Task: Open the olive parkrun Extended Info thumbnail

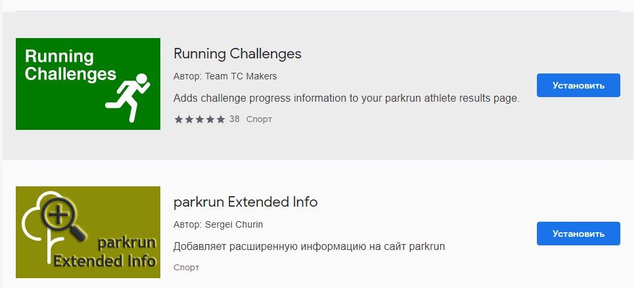Action: click(88, 232)
